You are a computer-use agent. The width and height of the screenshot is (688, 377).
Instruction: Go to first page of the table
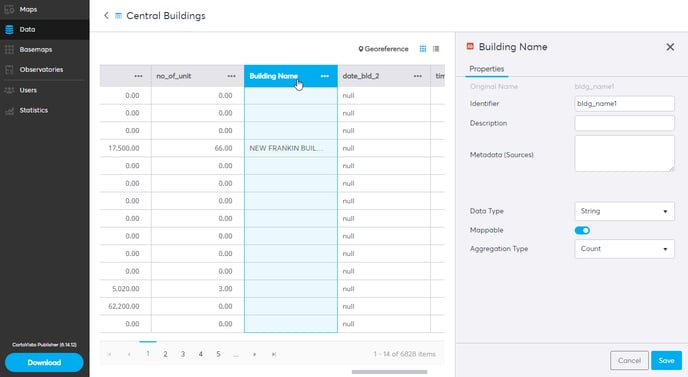(x=109, y=354)
